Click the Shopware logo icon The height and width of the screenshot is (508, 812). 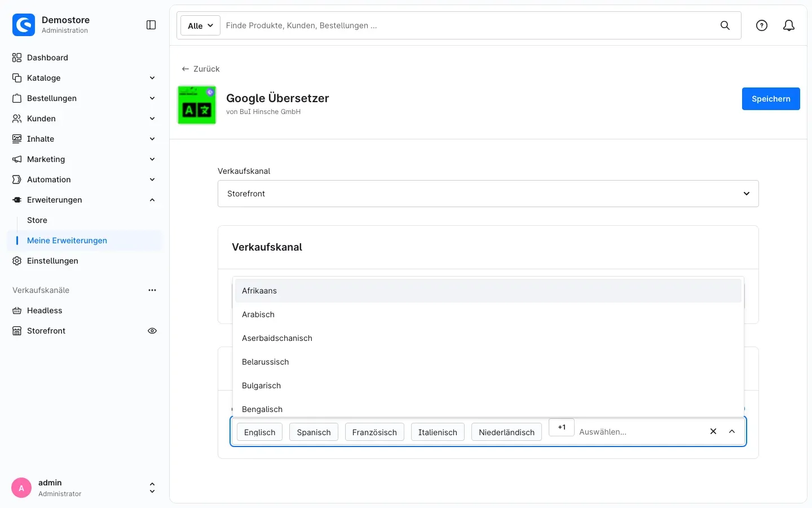point(24,25)
